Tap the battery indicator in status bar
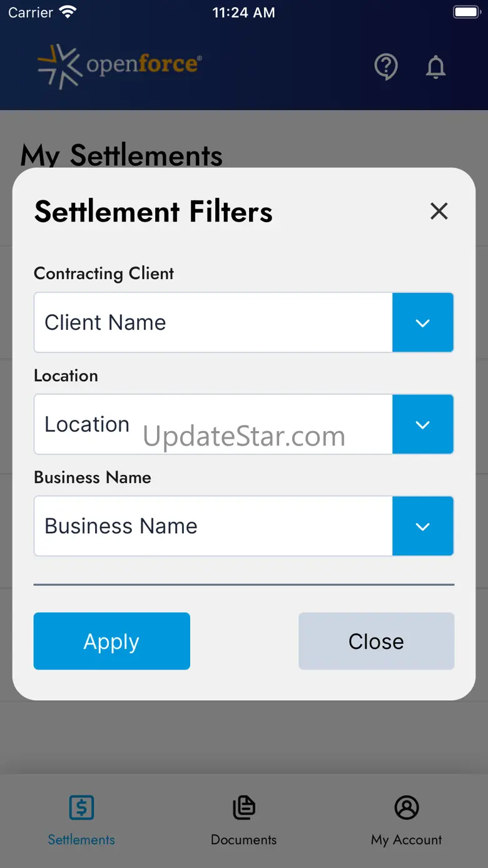This screenshot has width=488, height=868. pos(465,12)
